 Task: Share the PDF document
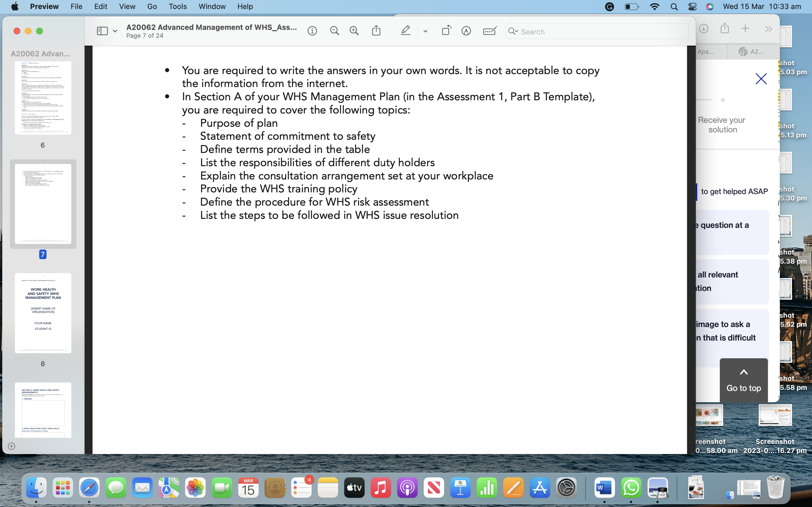tap(376, 30)
